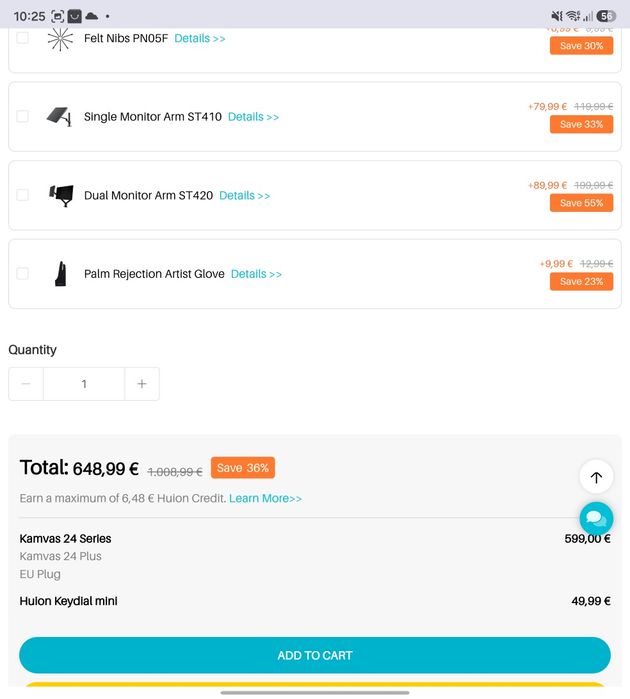This screenshot has height=699, width=630.
Task: Click the Felt Nibs PN05F product image
Action: click(60, 39)
